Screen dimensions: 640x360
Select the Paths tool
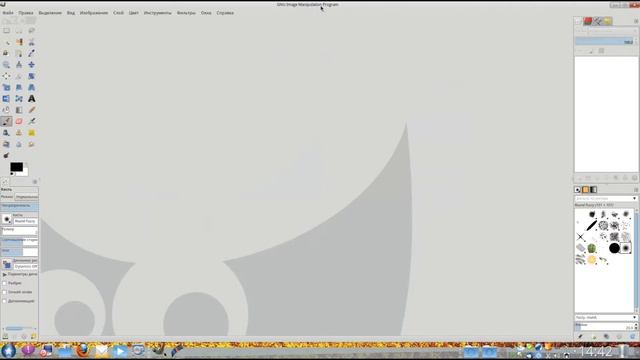point(19,53)
